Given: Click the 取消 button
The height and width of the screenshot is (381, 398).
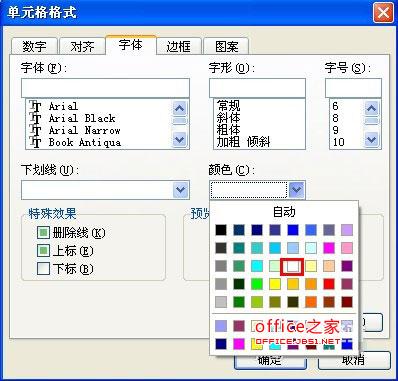Looking at the screenshot, I should [354, 360].
